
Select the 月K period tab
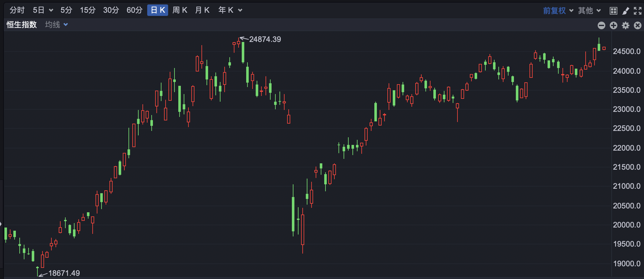pyautogui.click(x=202, y=10)
